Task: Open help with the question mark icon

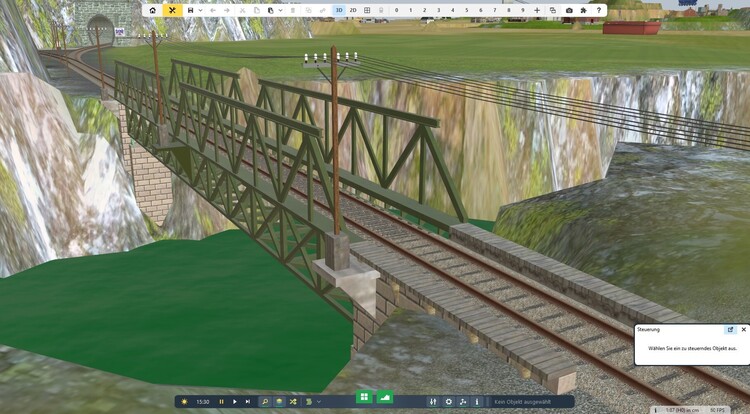Action: (x=598, y=10)
